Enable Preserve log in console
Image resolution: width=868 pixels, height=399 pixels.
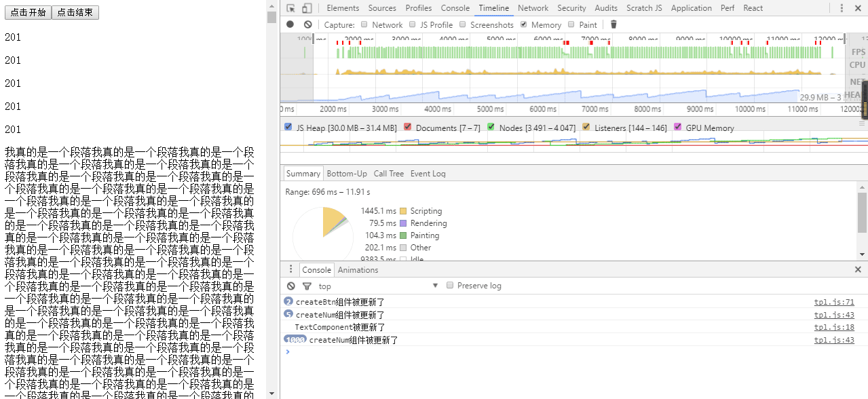point(450,285)
